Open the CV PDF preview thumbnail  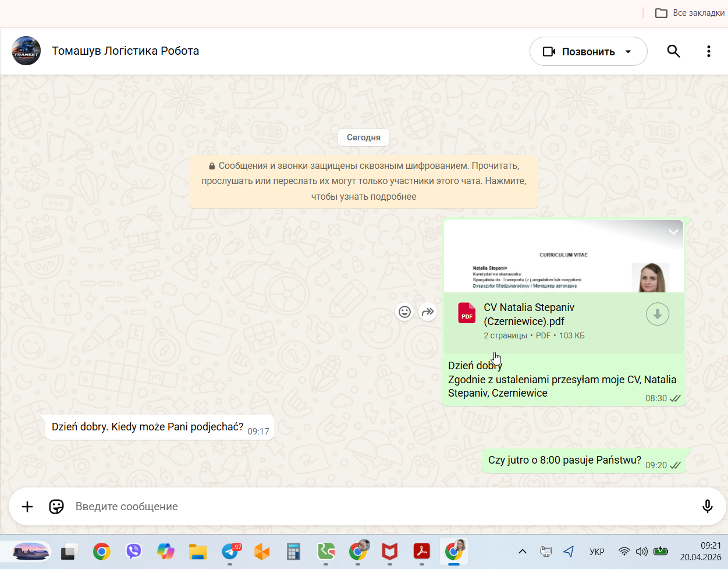coord(563,256)
